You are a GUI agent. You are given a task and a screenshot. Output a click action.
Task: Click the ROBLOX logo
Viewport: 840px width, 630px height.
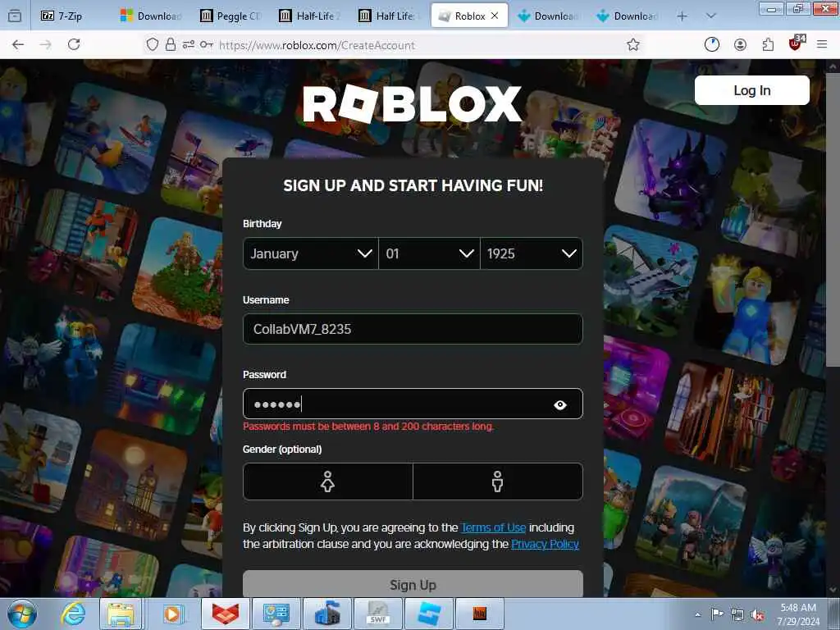pyautogui.click(x=412, y=104)
